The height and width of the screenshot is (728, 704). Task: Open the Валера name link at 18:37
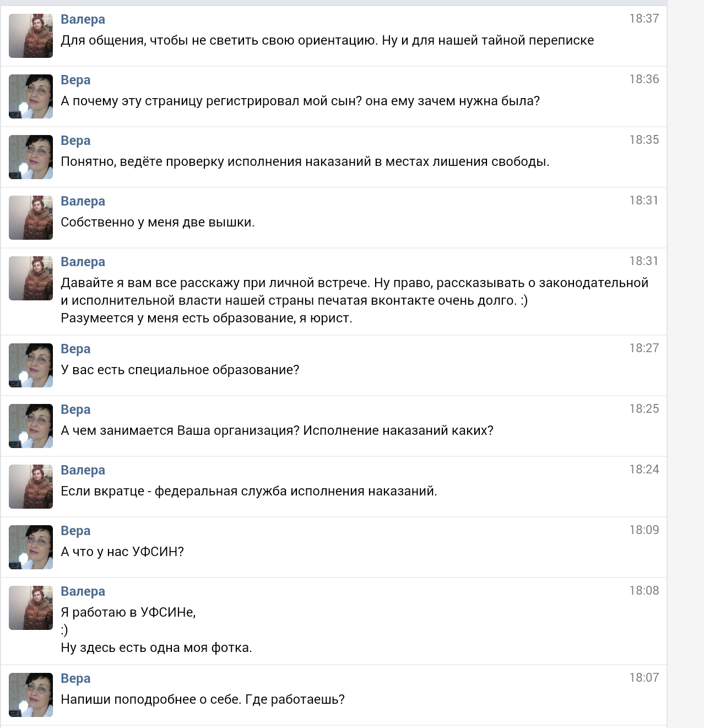coord(83,19)
